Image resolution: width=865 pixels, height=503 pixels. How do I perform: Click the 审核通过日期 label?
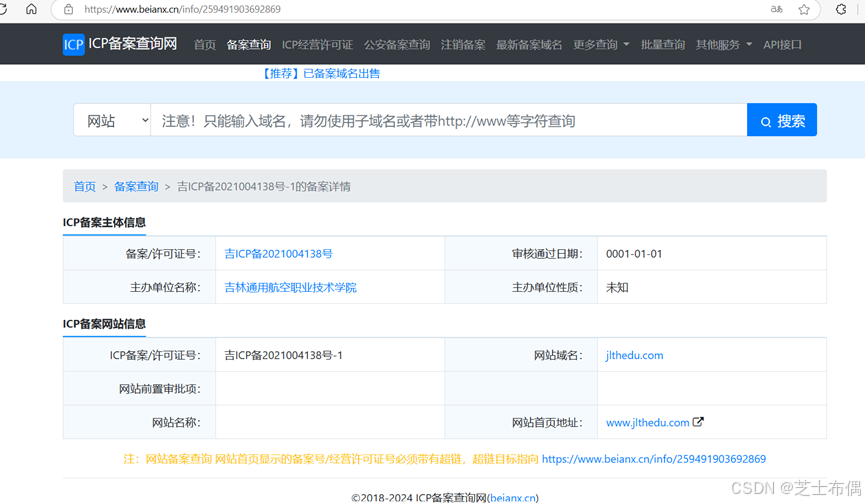click(547, 254)
